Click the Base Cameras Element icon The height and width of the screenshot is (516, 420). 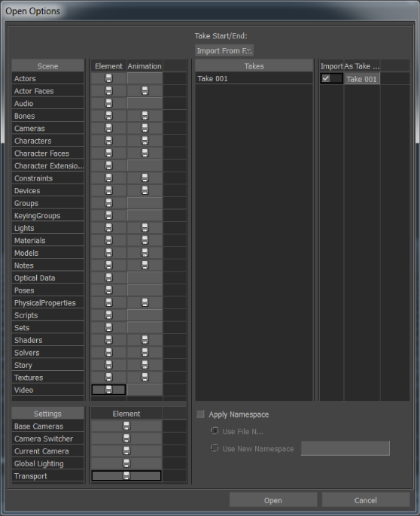coord(126,426)
